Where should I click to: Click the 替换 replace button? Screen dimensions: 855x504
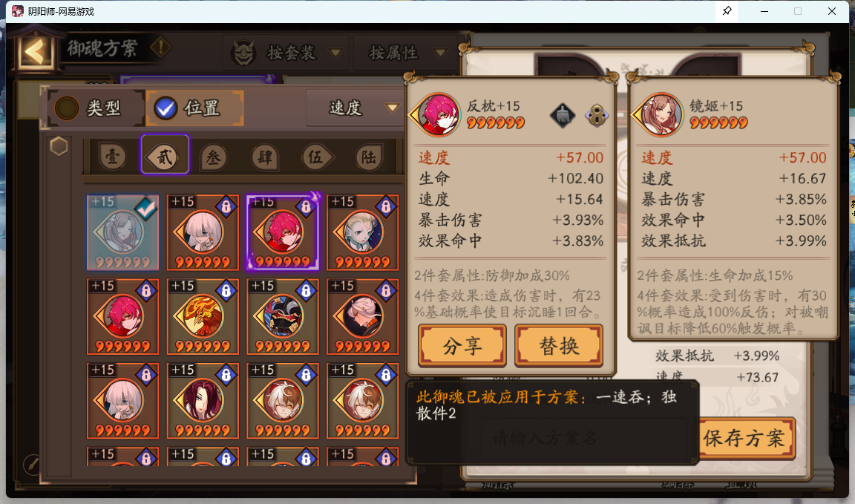click(559, 346)
